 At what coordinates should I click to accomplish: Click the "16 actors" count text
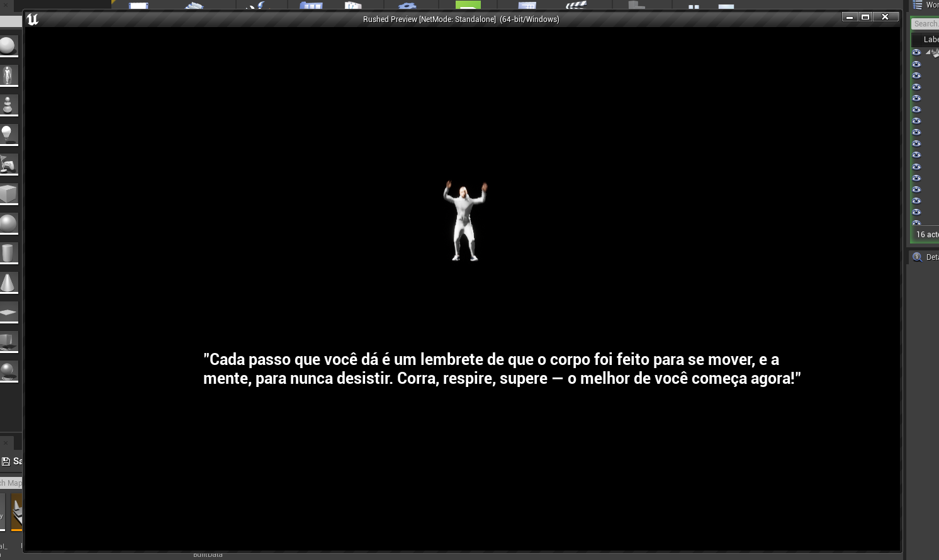tap(928, 235)
